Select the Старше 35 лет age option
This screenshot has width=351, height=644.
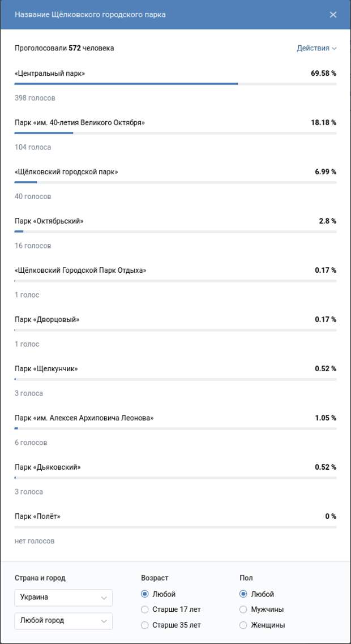click(x=170, y=625)
